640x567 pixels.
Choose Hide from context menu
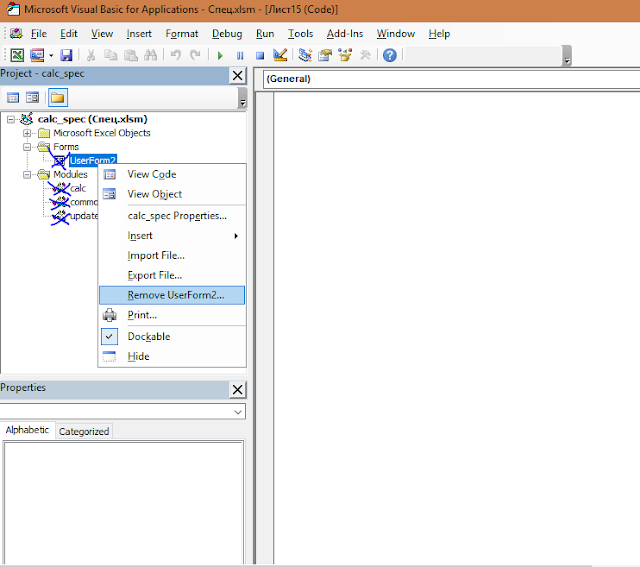[x=172, y=356]
